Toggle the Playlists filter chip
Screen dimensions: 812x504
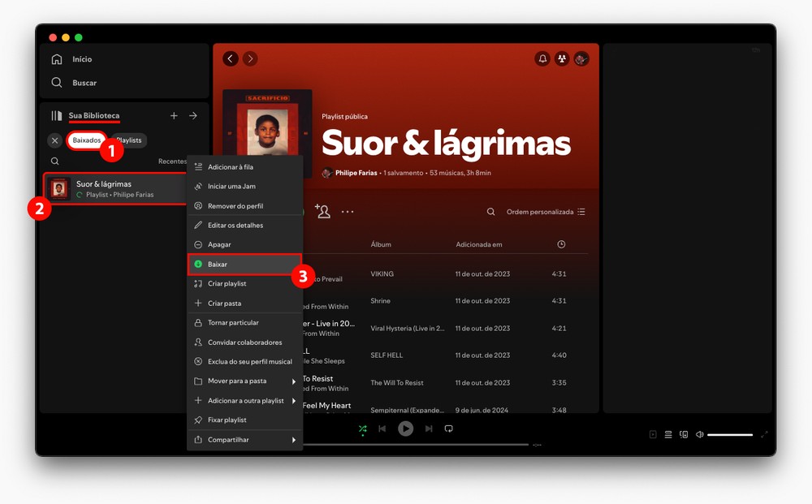129,140
